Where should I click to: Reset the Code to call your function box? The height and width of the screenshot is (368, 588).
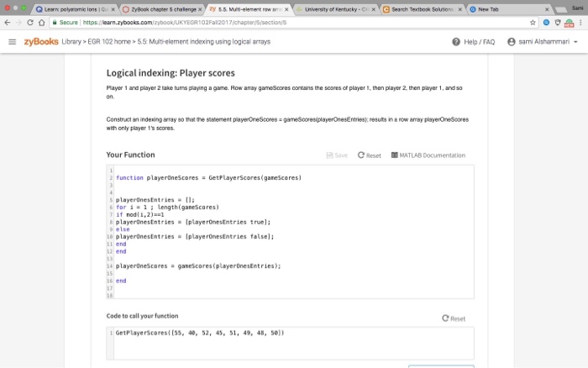coord(454,318)
